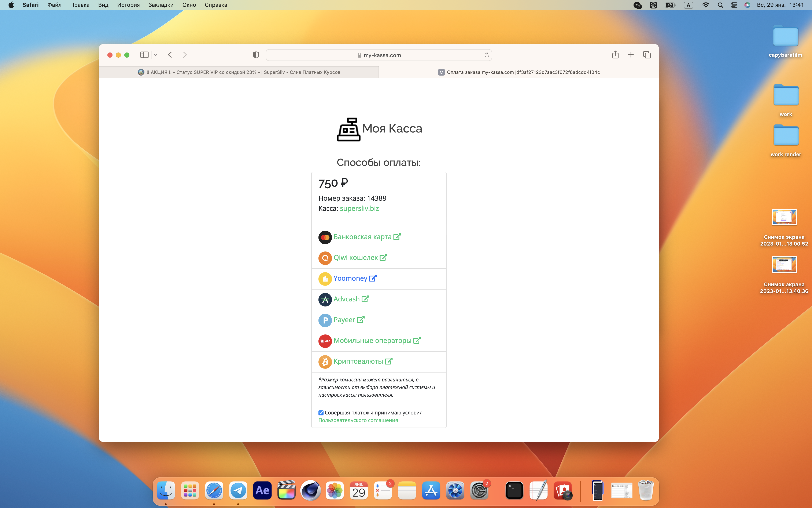
Task: Open the Пользовательского соглашения link
Action: [x=358, y=420]
